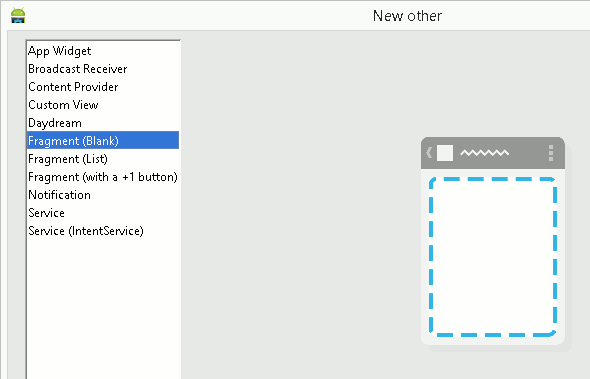Click the New other dialog title

coord(407,16)
